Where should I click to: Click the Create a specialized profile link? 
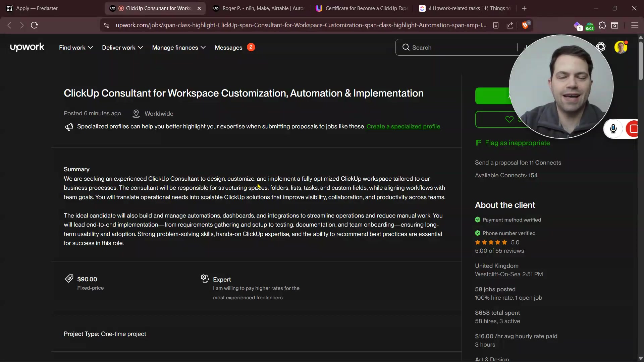click(403, 126)
